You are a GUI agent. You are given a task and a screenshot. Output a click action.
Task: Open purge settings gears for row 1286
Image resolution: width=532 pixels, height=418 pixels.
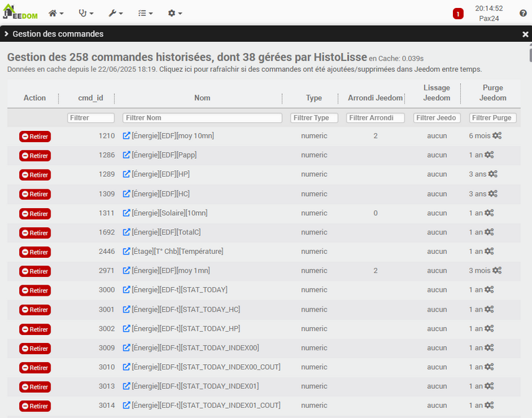(x=489, y=155)
